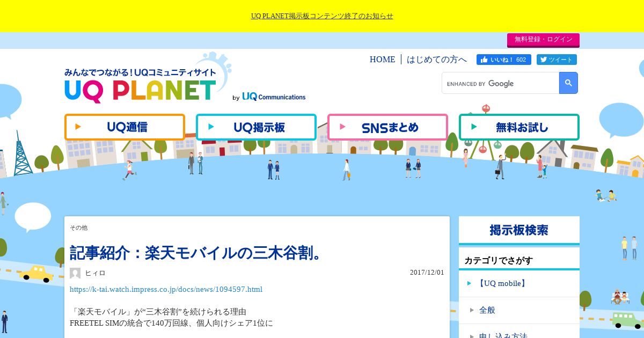Click the Facebook いいね! button
This screenshot has width=644, height=338.
click(x=504, y=60)
